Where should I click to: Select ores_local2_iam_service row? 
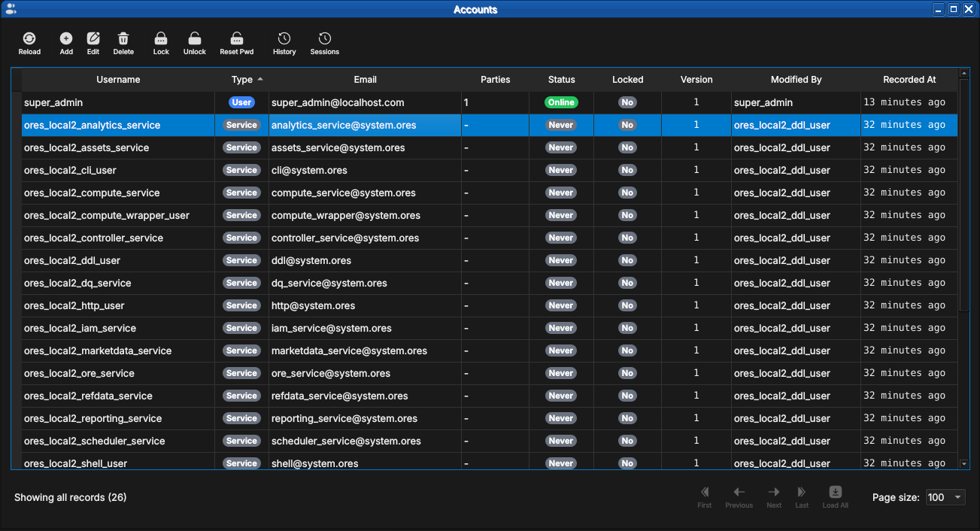tap(490, 328)
